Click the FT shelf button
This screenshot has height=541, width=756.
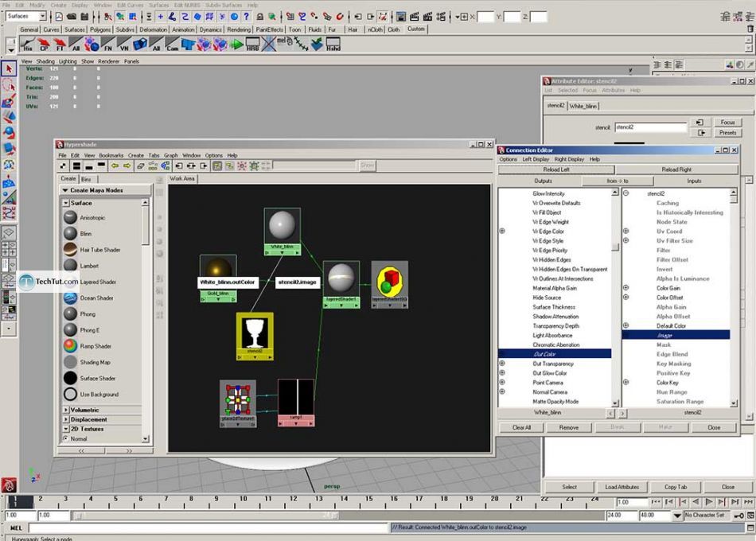click(60, 45)
